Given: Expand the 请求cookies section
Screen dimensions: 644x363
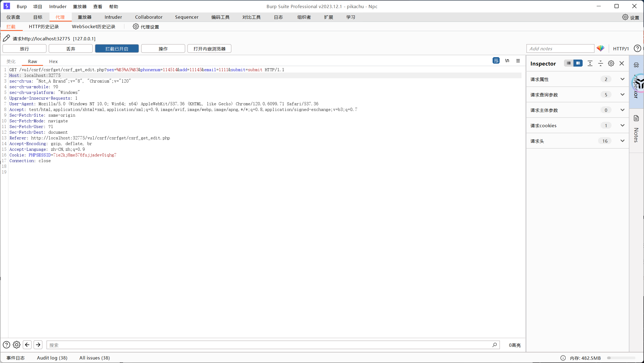Looking at the screenshot, I should (622, 125).
